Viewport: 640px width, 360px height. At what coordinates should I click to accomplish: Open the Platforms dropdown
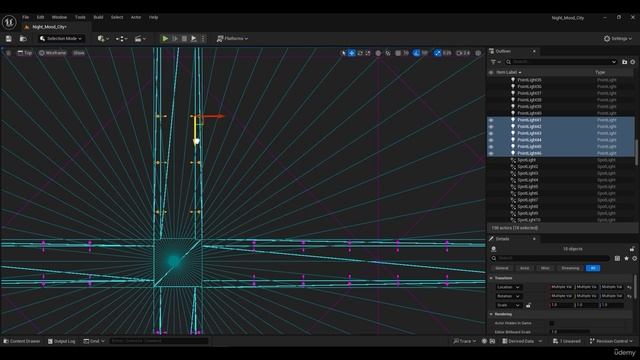tap(232, 39)
